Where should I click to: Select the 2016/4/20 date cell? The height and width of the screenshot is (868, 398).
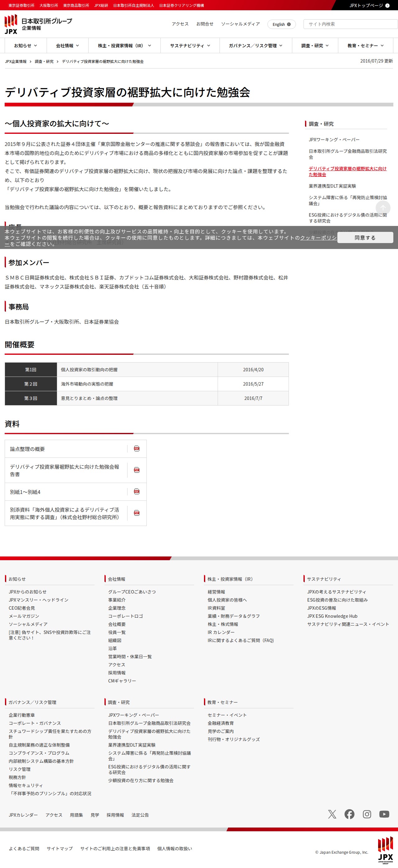[253, 370]
